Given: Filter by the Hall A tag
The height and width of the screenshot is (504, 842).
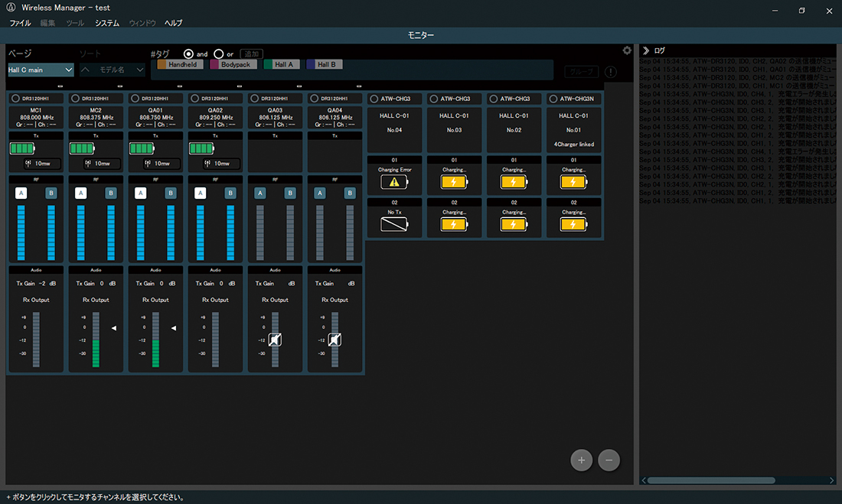Looking at the screenshot, I should [282, 64].
